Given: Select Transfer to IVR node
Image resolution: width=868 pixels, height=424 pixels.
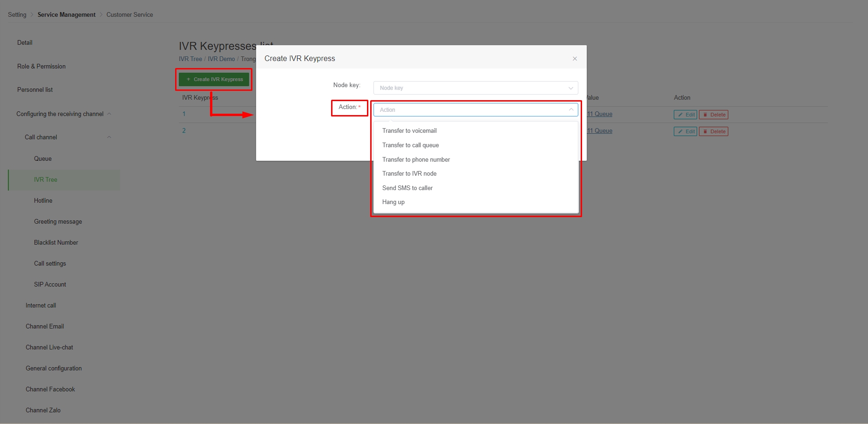Looking at the screenshot, I should click(409, 174).
